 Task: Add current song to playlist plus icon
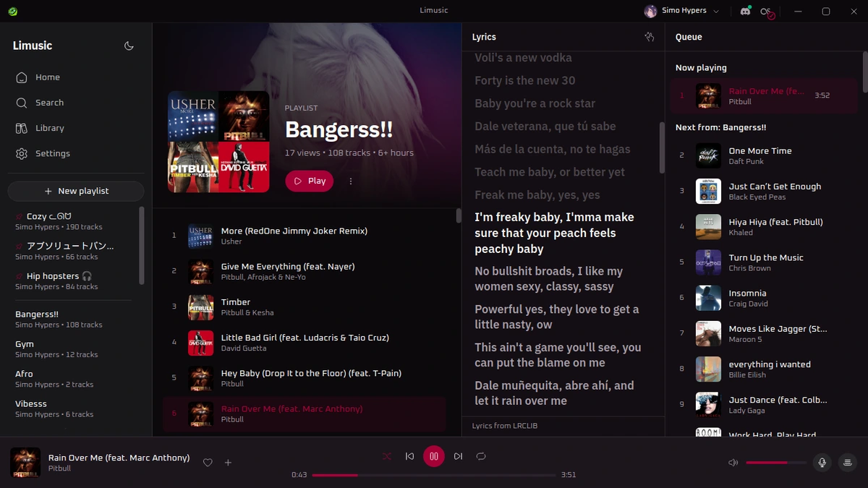pos(228,463)
